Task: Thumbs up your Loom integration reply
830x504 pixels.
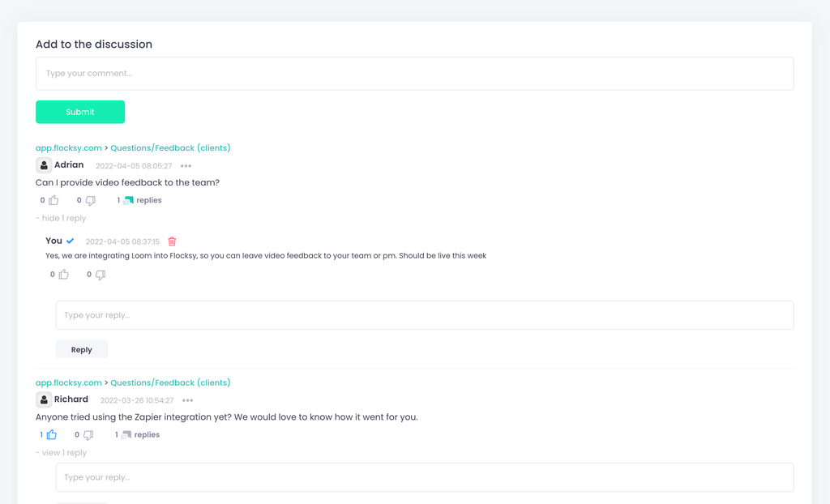Action: click(x=63, y=275)
